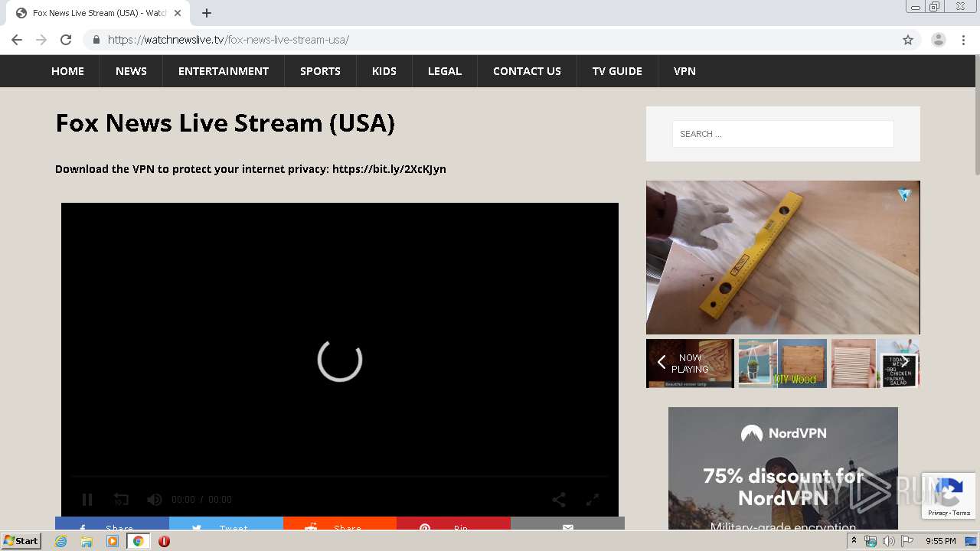This screenshot has height=551, width=980.
Task: Open the ENTERTAINMENT menu item
Action: coord(224,71)
